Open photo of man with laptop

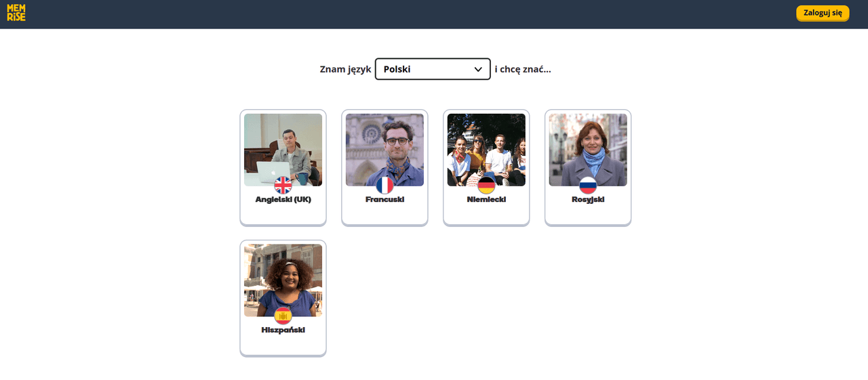(x=283, y=150)
